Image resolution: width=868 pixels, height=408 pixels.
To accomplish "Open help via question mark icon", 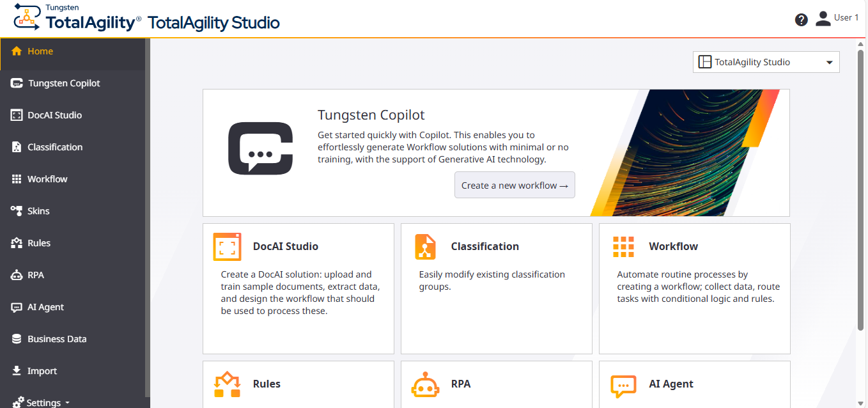I will point(802,20).
